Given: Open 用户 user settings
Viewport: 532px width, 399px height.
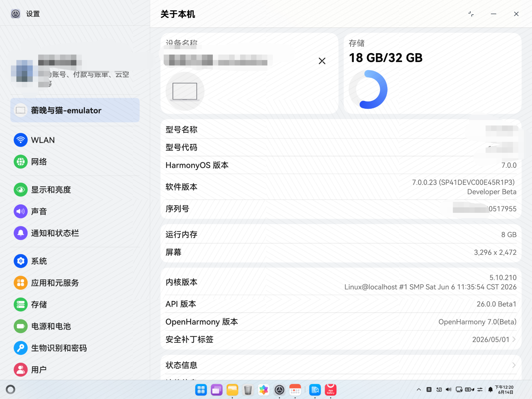Looking at the screenshot, I should 75,369.
